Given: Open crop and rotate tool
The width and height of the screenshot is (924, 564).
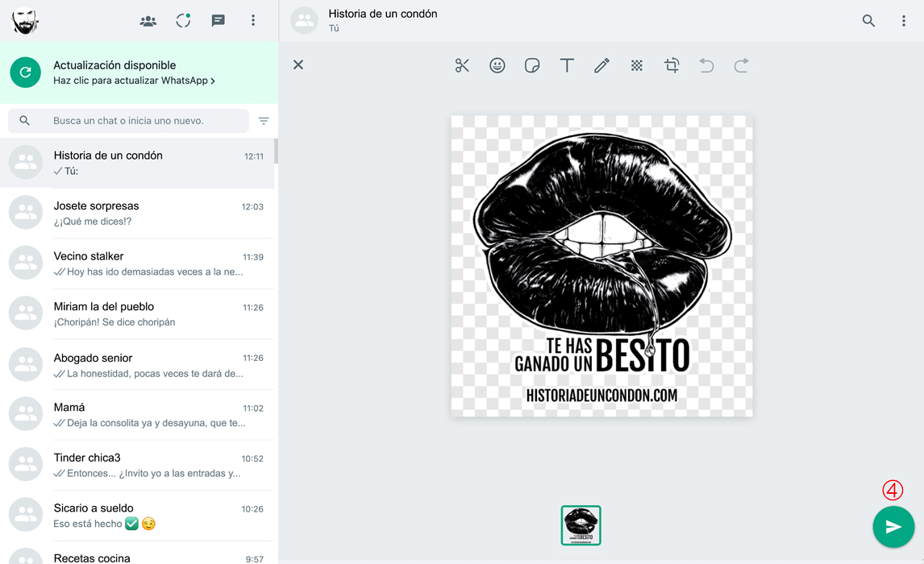Looking at the screenshot, I should [x=672, y=65].
